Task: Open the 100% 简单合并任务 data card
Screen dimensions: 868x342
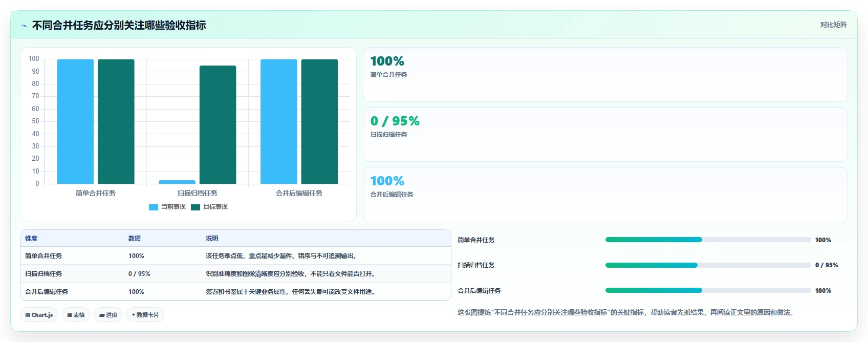Action: tap(605, 75)
